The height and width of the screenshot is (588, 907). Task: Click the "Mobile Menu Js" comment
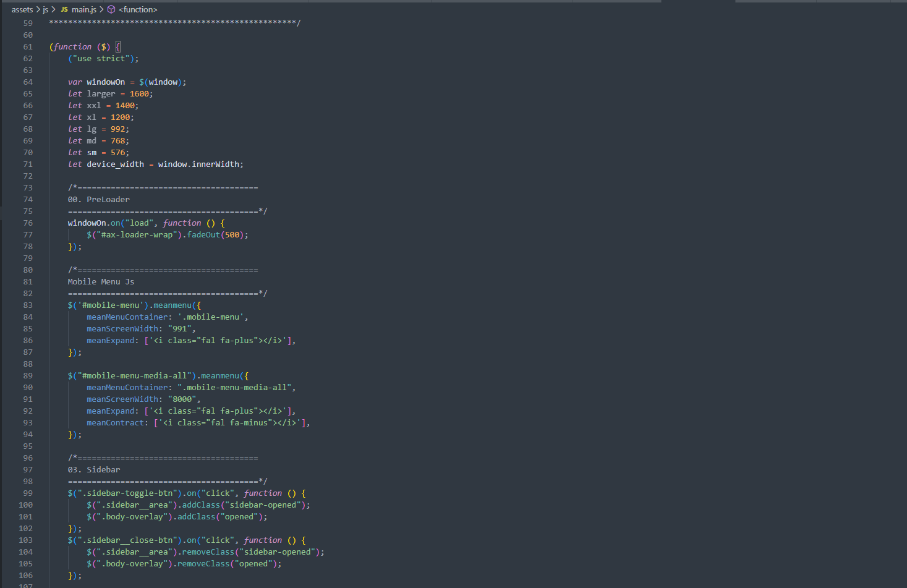[101, 282]
